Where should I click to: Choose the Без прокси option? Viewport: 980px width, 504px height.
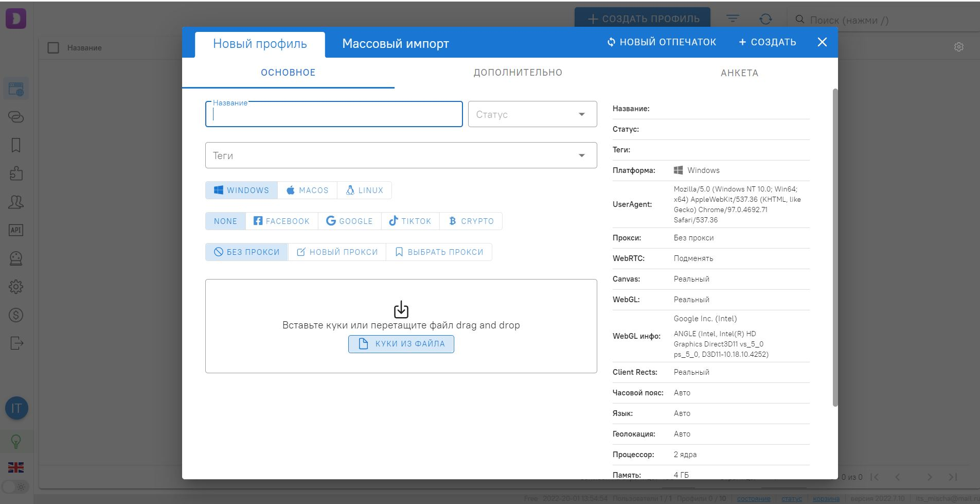pos(246,252)
